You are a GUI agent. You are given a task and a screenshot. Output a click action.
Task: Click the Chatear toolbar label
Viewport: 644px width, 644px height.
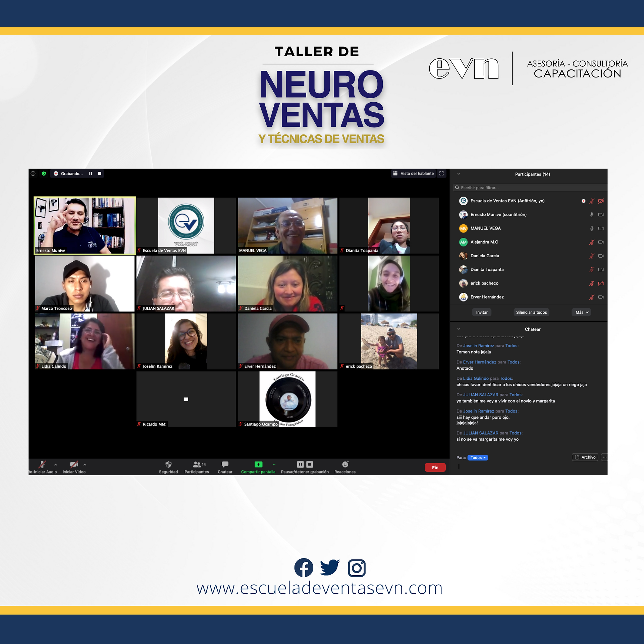[225, 472]
